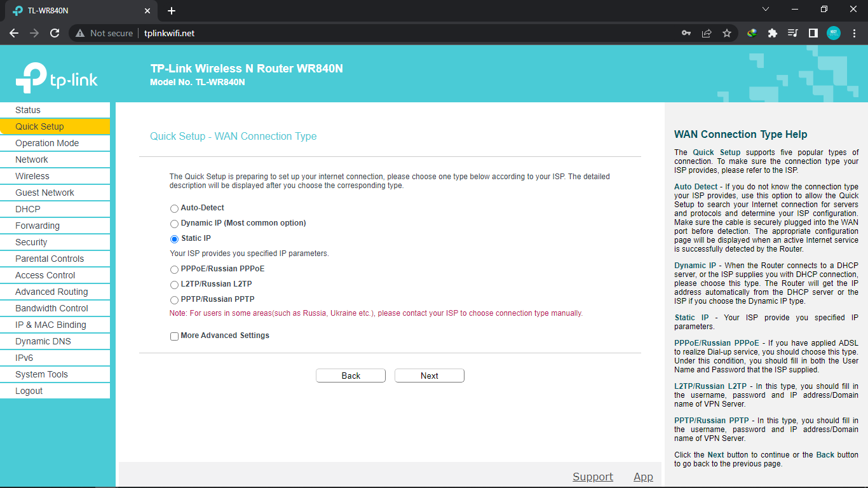Click the address bar URL tplinkwifi.net

point(169,33)
